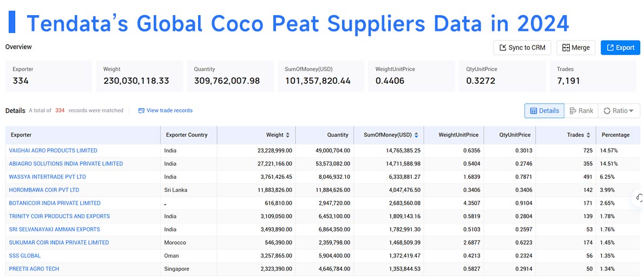Click the QtyUnitPrice column header
644x280 pixels.
[510, 135]
